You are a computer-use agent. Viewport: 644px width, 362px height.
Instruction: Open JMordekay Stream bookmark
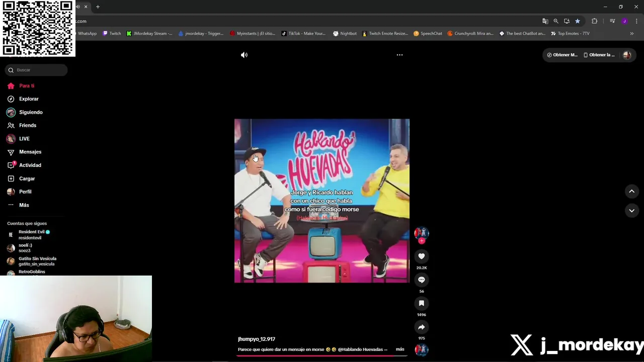pyautogui.click(x=149, y=34)
